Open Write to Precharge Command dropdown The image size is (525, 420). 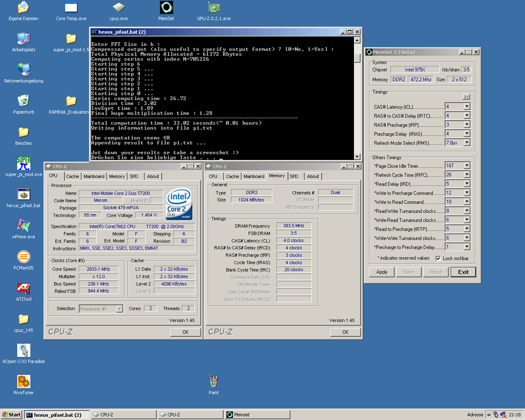(467, 193)
